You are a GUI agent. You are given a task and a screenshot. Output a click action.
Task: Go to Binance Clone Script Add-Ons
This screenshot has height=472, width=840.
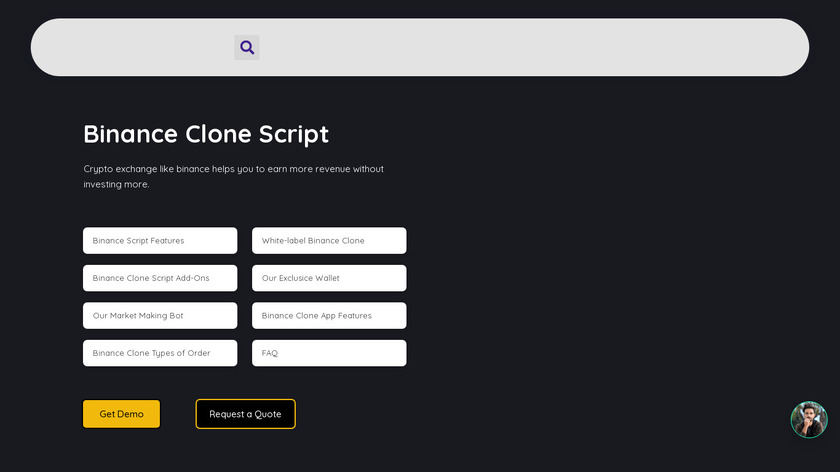tap(160, 278)
